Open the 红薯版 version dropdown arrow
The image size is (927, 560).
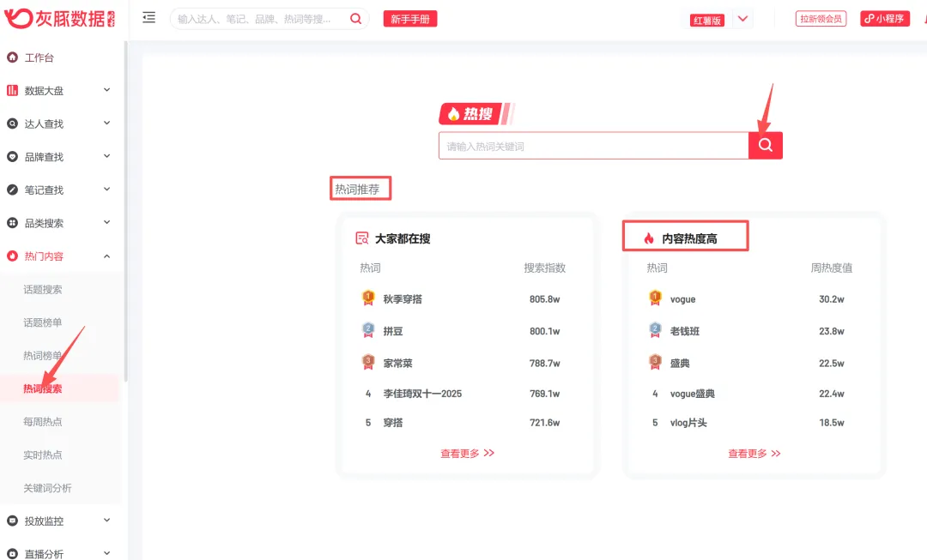743,19
